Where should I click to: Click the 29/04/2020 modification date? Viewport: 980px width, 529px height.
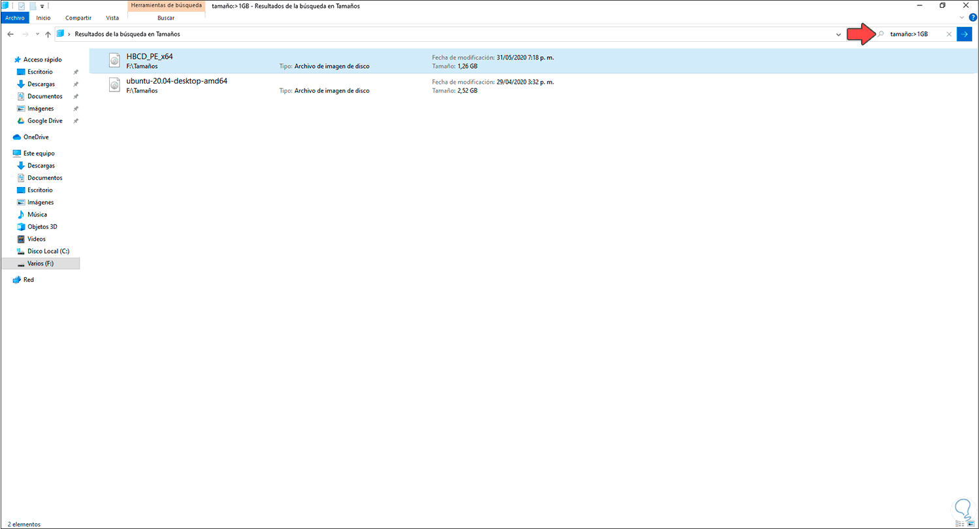(x=526, y=82)
